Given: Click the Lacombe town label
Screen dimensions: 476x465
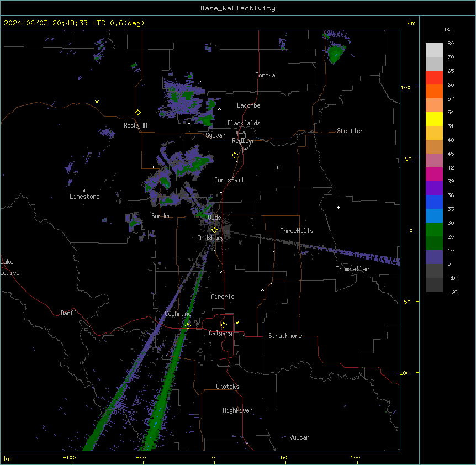Looking at the screenshot, I should point(248,105).
